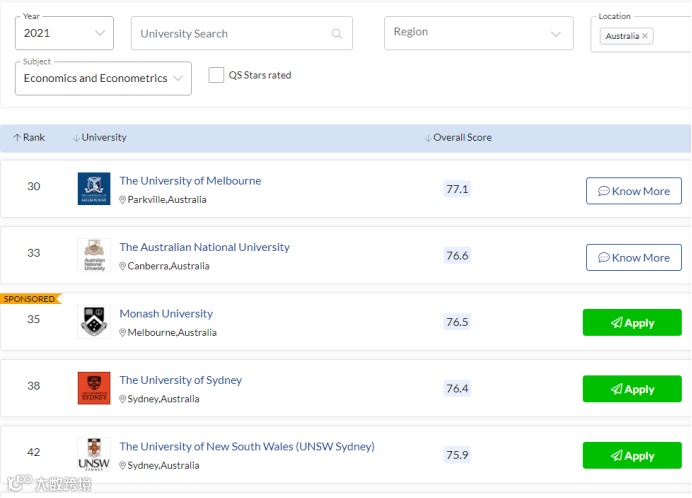This screenshot has width=692, height=498.
Task: Click the Australian National University logo
Action: click(x=94, y=255)
